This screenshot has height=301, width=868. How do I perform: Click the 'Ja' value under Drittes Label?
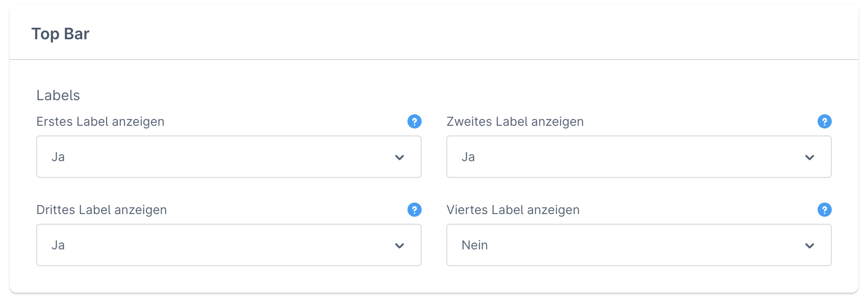(x=58, y=245)
